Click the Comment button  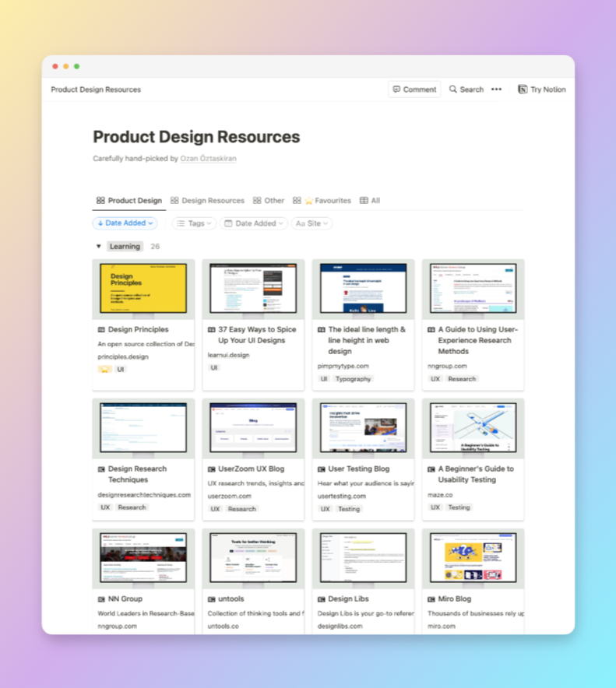414,89
